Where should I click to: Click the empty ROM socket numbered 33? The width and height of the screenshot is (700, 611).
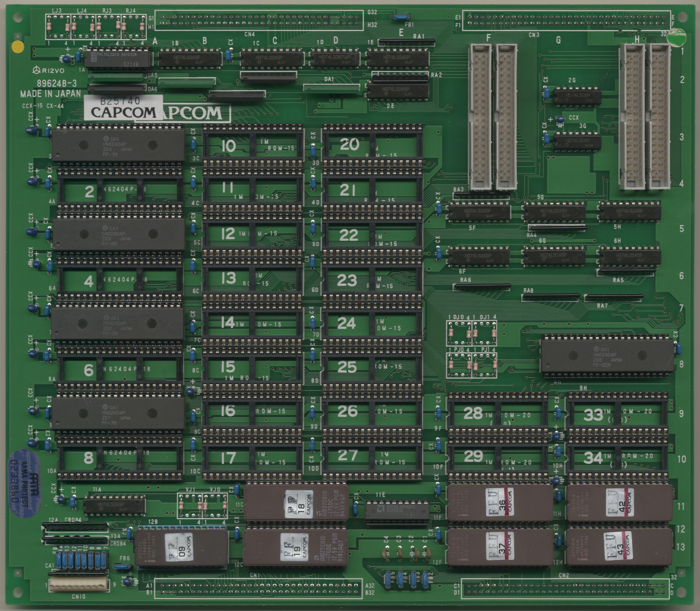point(617,414)
